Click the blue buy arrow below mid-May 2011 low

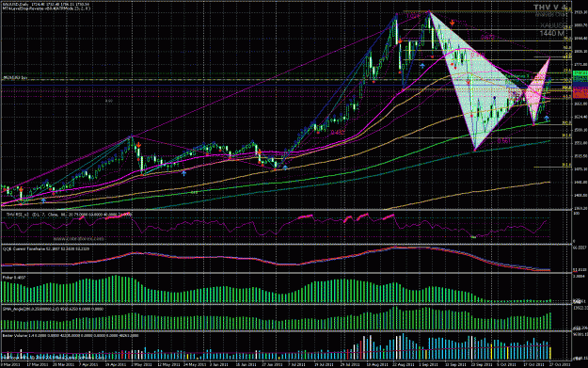pyautogui.click(x=183, y=173)
